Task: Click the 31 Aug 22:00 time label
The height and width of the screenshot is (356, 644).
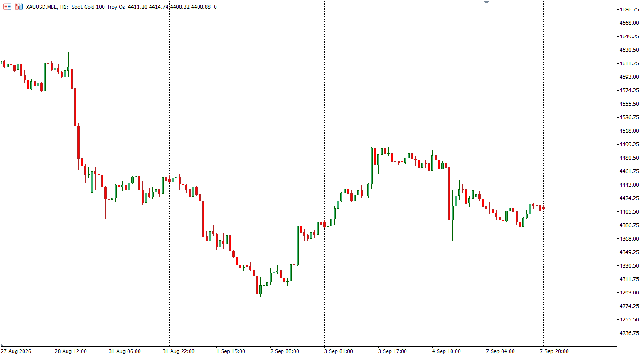Action: pos(179,351)
